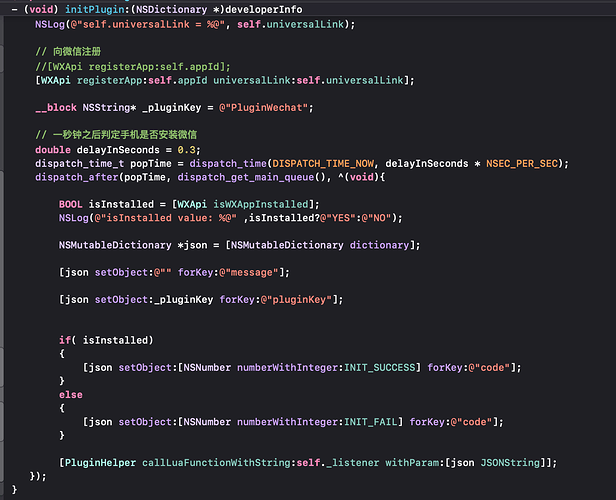Click the NSMutableDictionary *json declaration
This screenshot has width=616, height=500.
pyautogui.click(x=133, y=245)
